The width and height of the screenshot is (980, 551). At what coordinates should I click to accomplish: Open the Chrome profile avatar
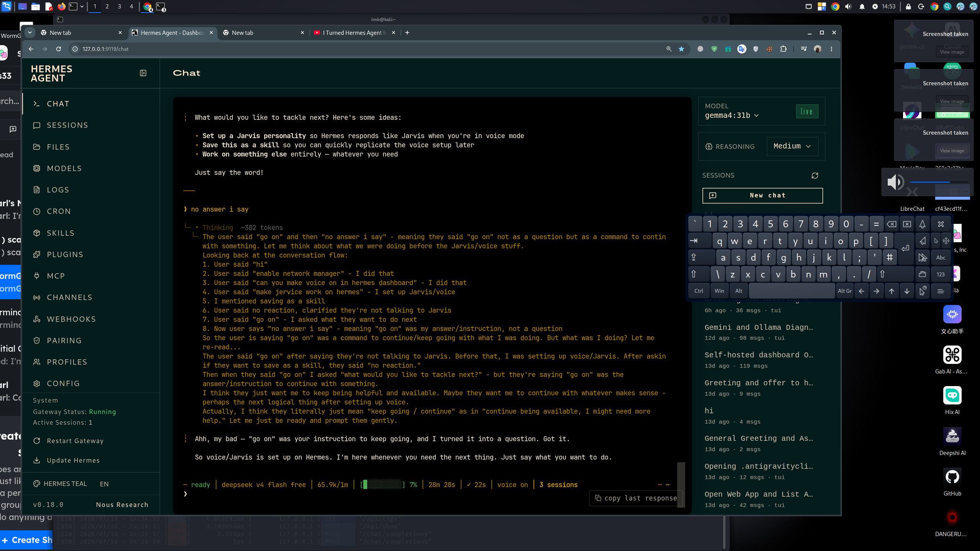tap(818, 49)
